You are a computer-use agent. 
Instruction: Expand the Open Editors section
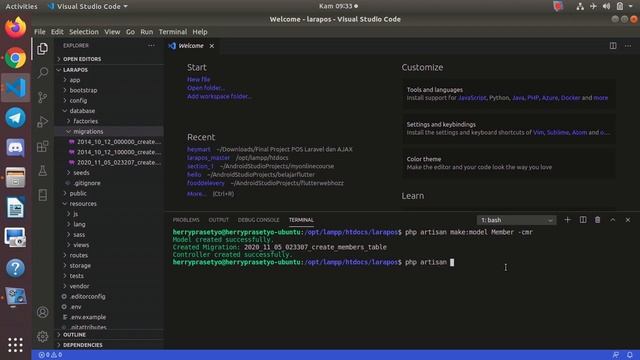point(110,59)
